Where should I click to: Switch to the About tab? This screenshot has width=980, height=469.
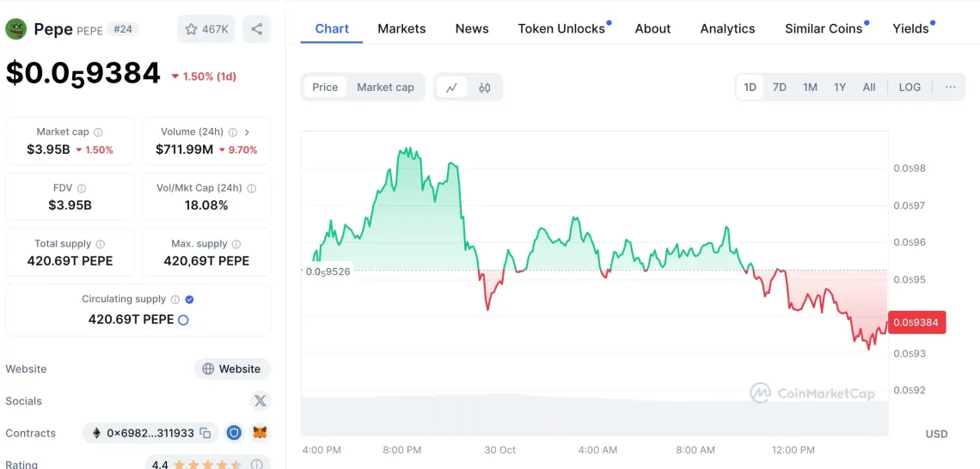652,28
